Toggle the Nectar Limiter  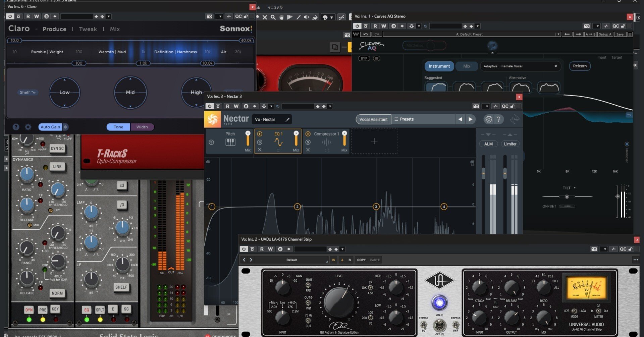510,144
